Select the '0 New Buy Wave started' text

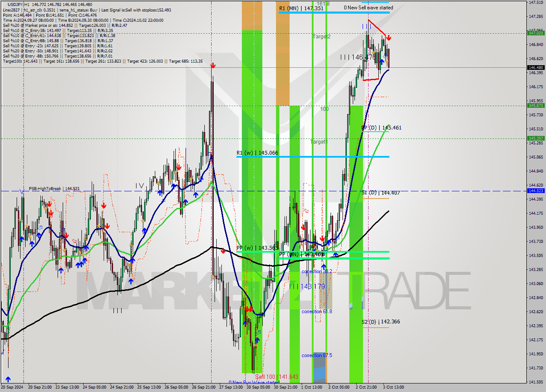pyautogui.click(x=254, y=382)
